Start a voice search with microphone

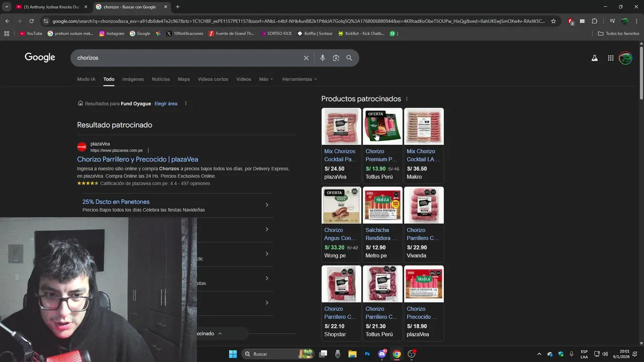click(x=323, y=58)
